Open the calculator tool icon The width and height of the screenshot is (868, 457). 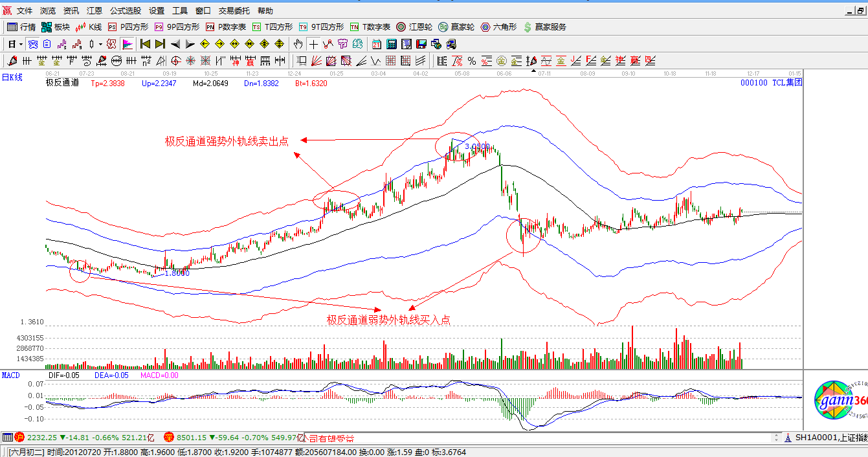click(391, 44)
